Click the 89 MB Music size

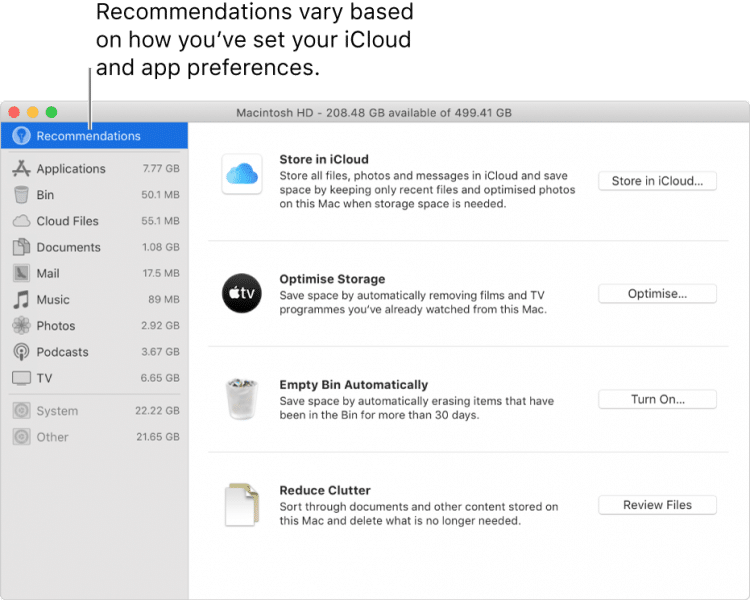164,300
